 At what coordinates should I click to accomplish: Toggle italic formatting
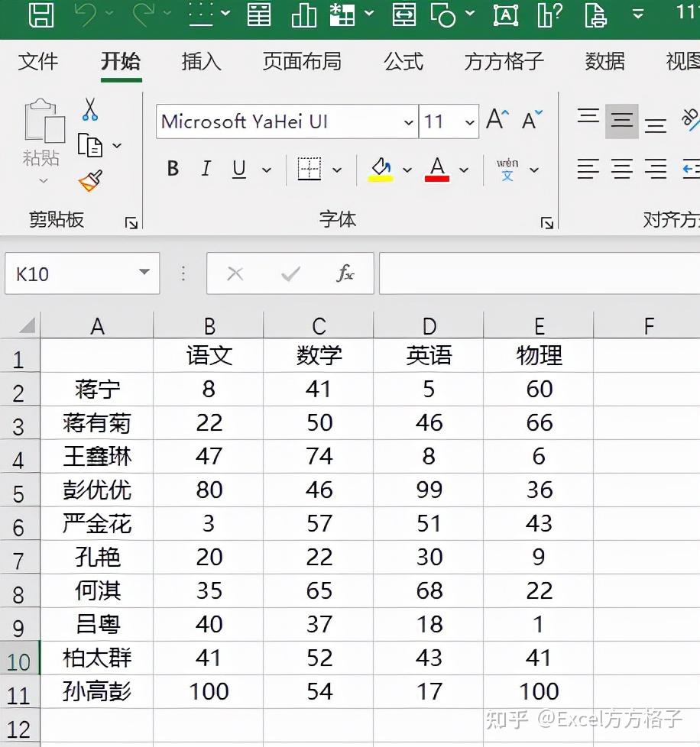[x=205, y=169]
